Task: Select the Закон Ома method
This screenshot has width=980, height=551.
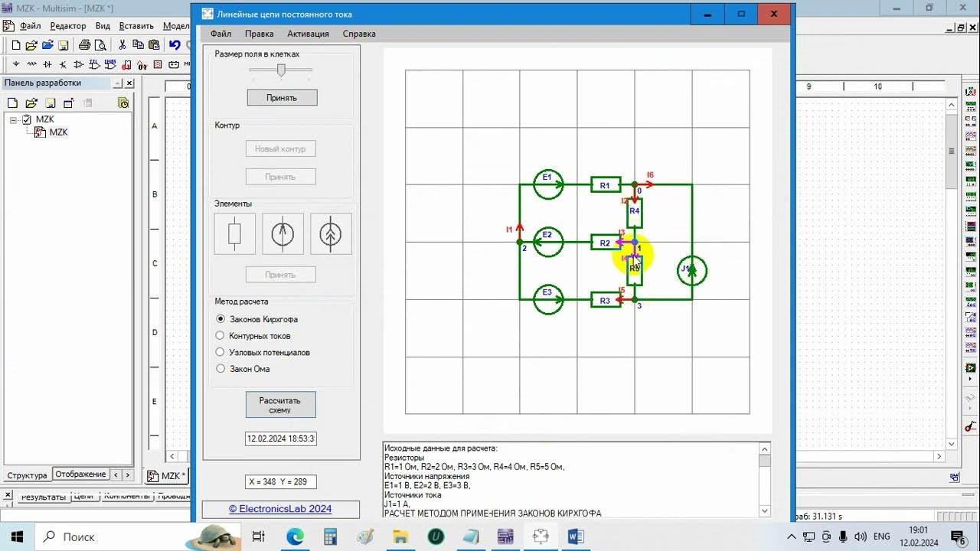Action: pyautogui.click(x=220, y=369)
